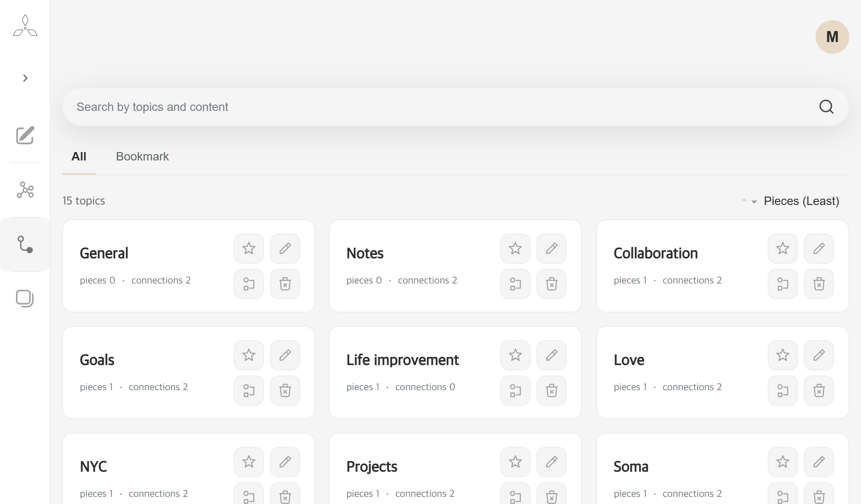Expand the collapsed sidebar with the chevron
The width and height of the screenshot is (861, 504).
(25, 78)
